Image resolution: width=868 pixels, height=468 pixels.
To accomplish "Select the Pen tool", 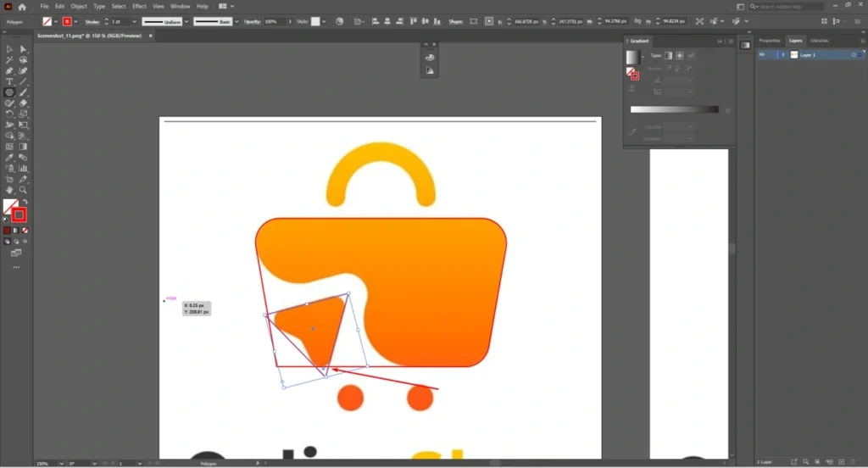I will [9, 71].
